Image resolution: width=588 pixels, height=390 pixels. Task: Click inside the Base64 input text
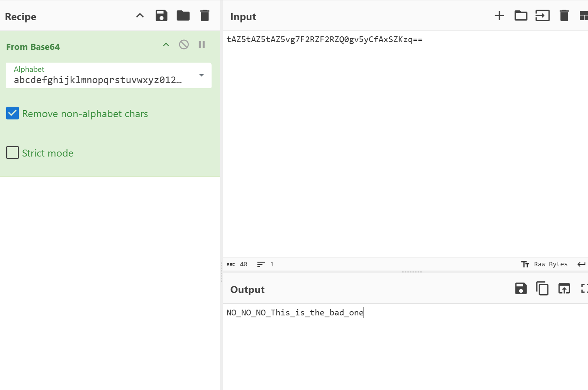(x=324, y=39)
